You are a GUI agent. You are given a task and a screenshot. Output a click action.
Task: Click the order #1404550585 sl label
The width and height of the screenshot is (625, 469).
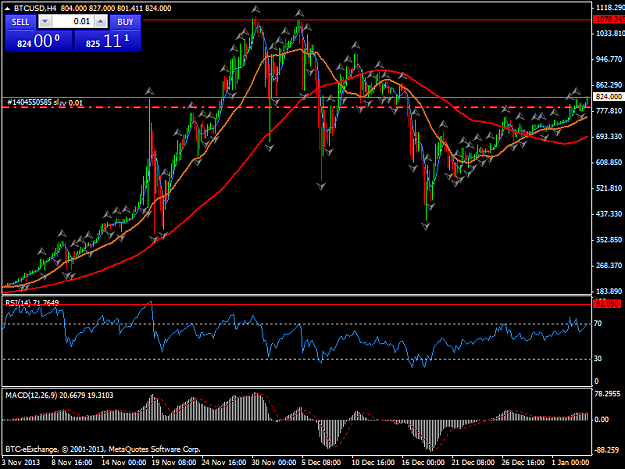(x=45, y=103)
